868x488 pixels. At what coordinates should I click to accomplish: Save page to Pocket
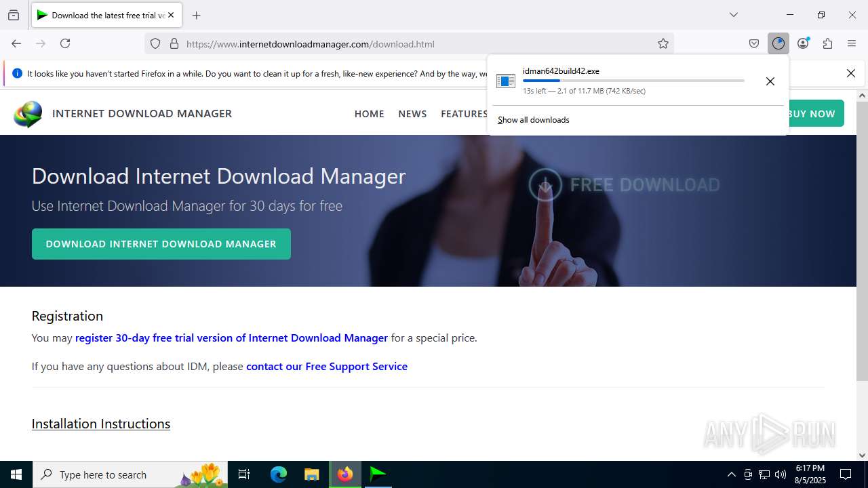pos(754,43)
